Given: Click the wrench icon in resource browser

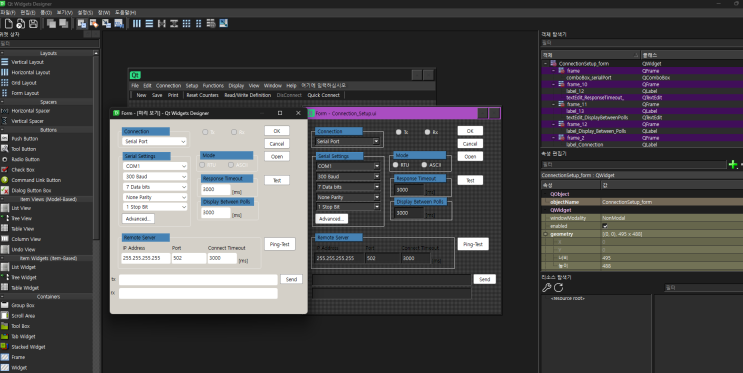Looking at the screenshot, I should click(546, 288).
